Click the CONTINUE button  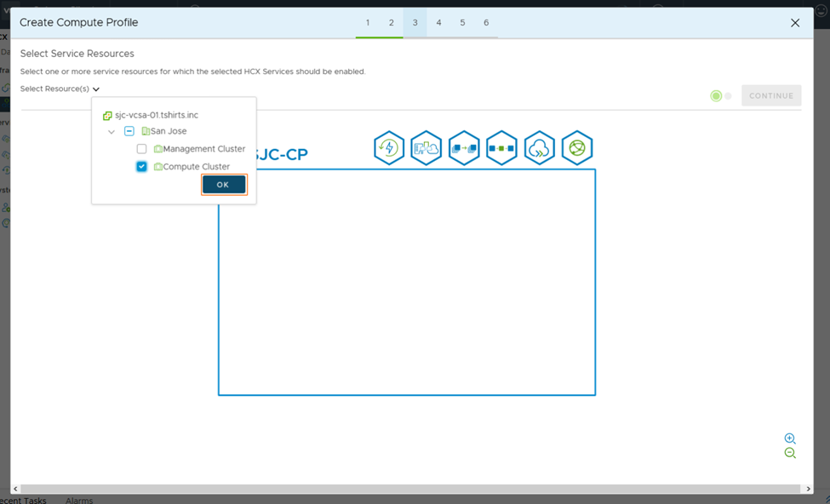771,95
